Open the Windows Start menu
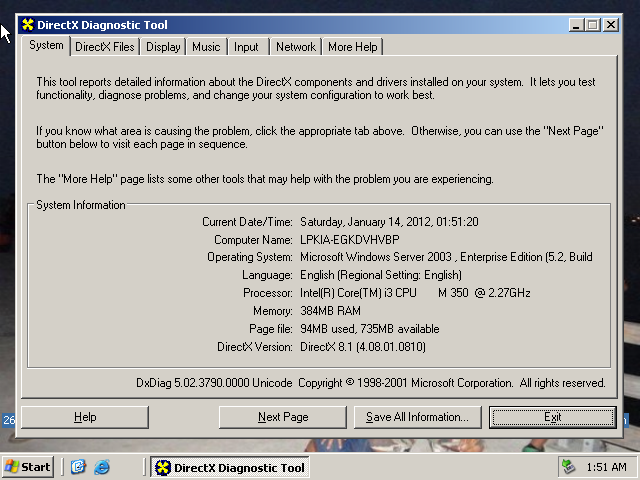Image resolution: width=640 pixels, height=480 pixels. [x=28, y=467]
